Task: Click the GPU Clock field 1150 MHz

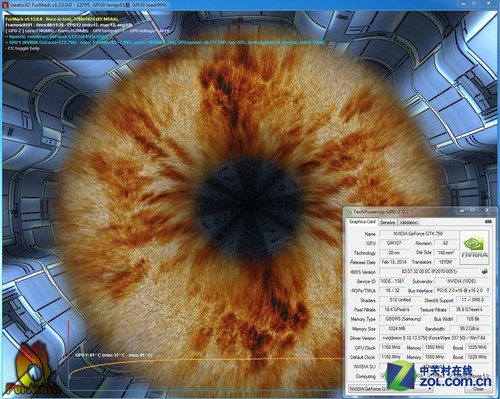Action: [391, 347]
